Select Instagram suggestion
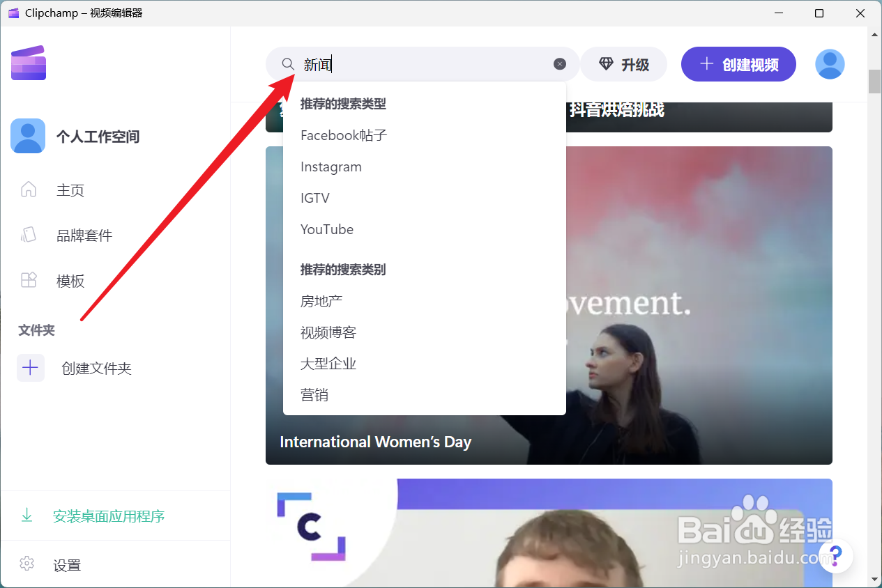The width and height of the screenshot is (882, 588). coord(331,167)
